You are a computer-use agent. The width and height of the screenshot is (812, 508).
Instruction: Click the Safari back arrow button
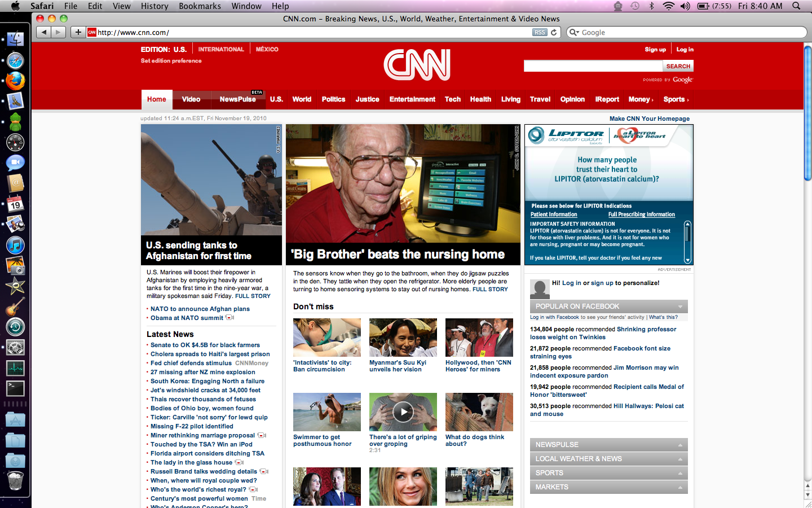click(x=43, y=32)
